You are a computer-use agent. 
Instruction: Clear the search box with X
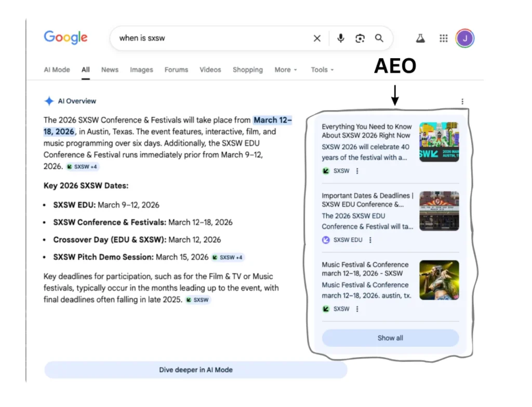pos(317,38)
